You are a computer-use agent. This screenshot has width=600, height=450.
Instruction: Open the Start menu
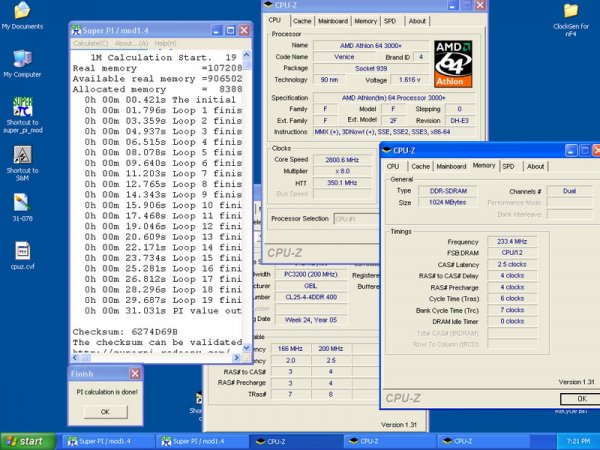click(28, 441)
